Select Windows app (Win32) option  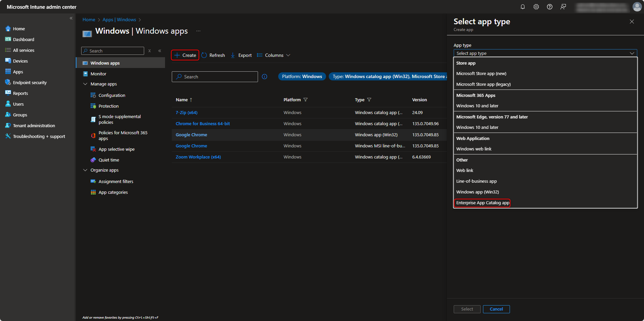[477, 192]
